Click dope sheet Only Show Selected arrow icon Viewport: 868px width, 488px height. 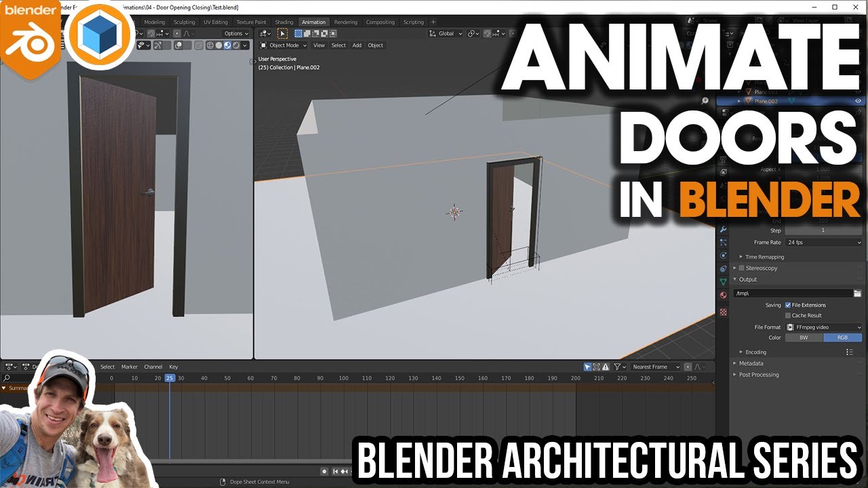click(588, 367)
